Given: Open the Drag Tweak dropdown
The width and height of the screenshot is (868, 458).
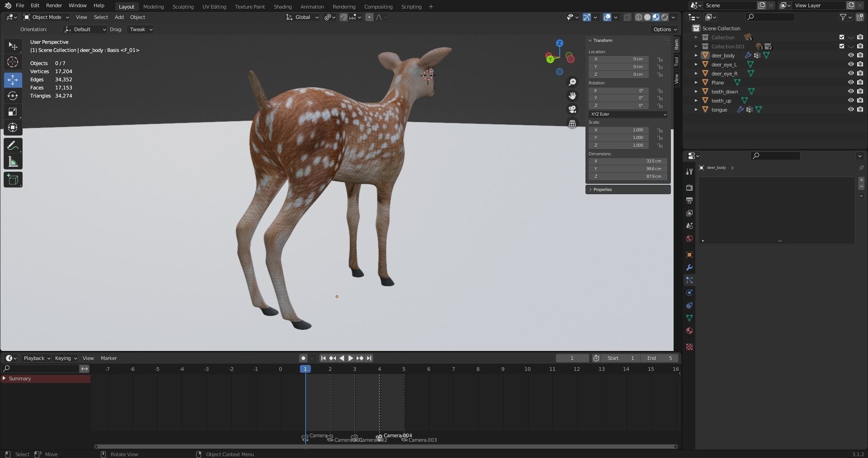Looking at the screenshot, I should coord(141,29).
